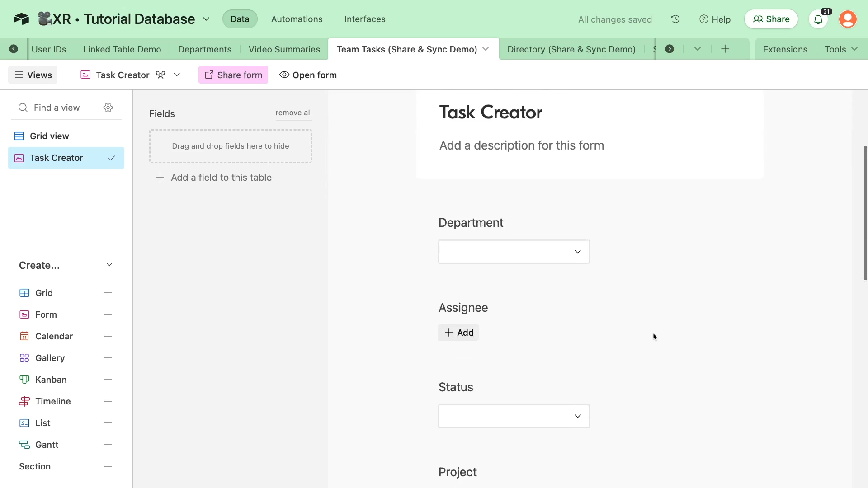Toggle the Views sidebar
This screenshot has width=868, height=488.
tap(33, 75)
